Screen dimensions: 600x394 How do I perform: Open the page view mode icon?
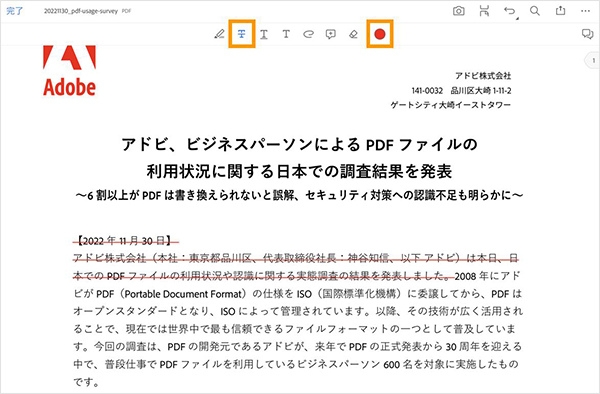(484, 11)
